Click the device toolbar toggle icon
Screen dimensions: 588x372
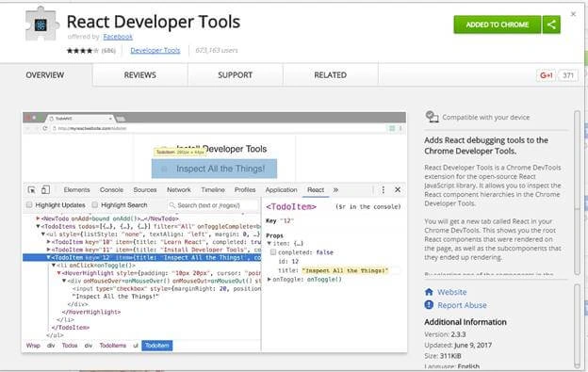[x=45, y=189]
